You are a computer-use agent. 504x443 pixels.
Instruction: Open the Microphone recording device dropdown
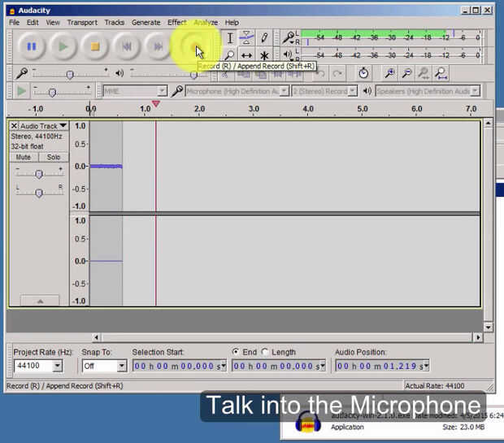[285, 91]
